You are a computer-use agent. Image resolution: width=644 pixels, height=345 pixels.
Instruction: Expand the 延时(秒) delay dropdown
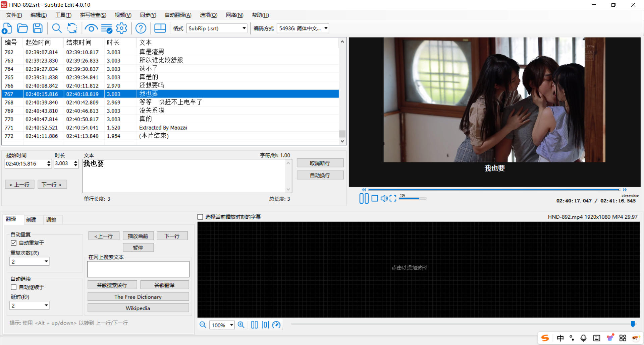[x=29, y=305]
